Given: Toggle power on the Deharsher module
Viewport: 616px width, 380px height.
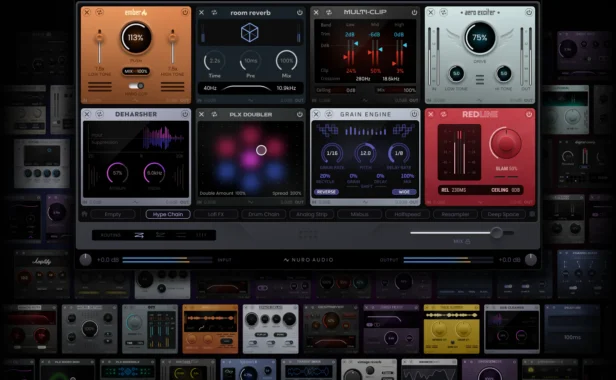Looking at the screenshot, I should [185, 114].
